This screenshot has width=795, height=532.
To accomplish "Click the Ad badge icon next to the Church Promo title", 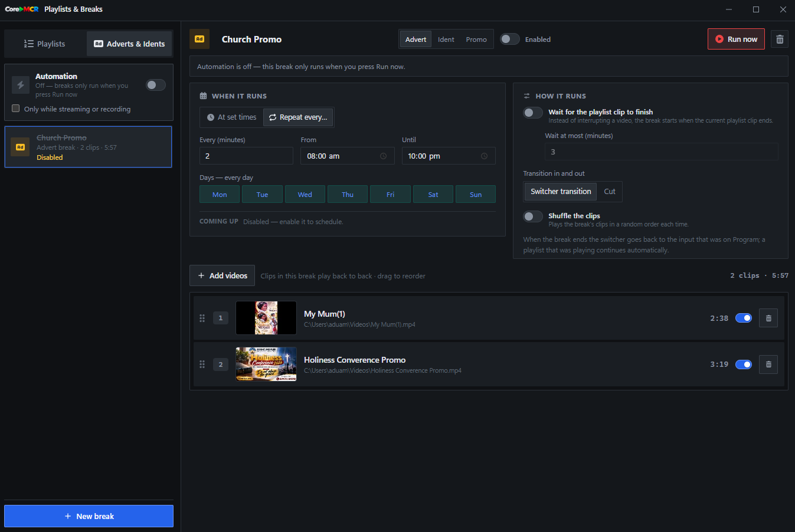I will [x=199, y=39].
